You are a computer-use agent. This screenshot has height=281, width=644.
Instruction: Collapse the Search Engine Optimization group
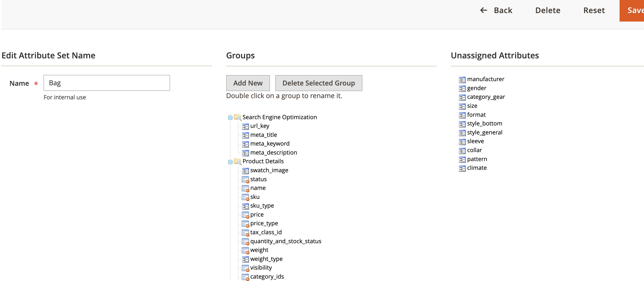coord(230,117)
